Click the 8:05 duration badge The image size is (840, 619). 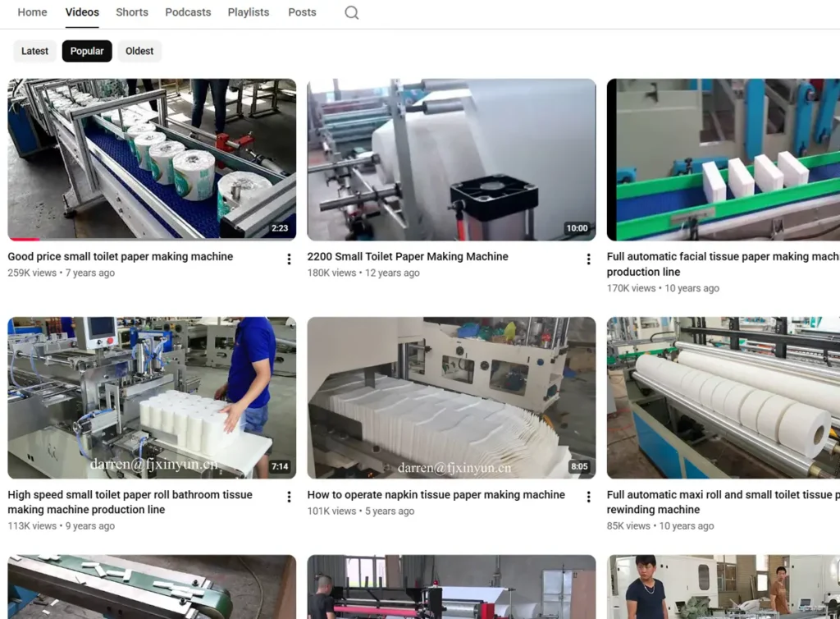coord(579,466)
